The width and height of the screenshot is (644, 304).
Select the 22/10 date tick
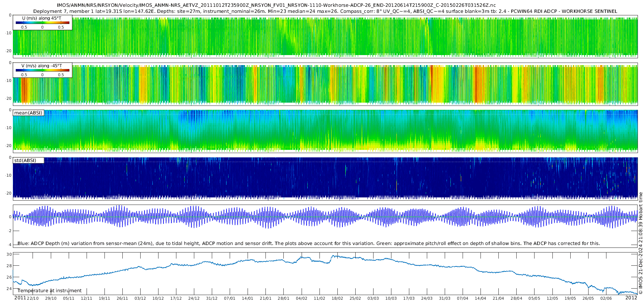[x=33, y=298]
